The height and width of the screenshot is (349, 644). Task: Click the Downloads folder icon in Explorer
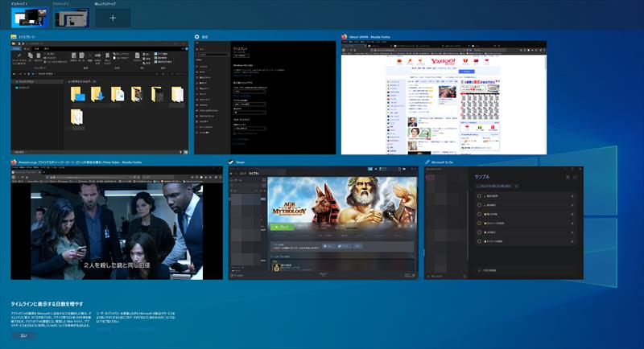[97, 95]
